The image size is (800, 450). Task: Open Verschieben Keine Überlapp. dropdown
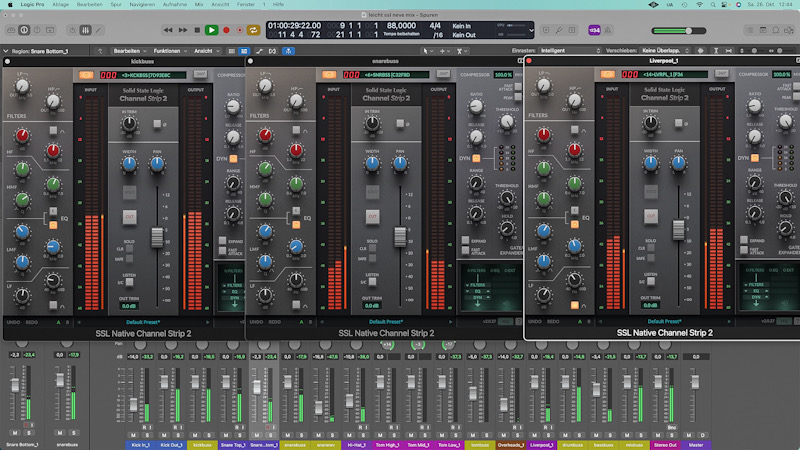[x=665, y=51]
